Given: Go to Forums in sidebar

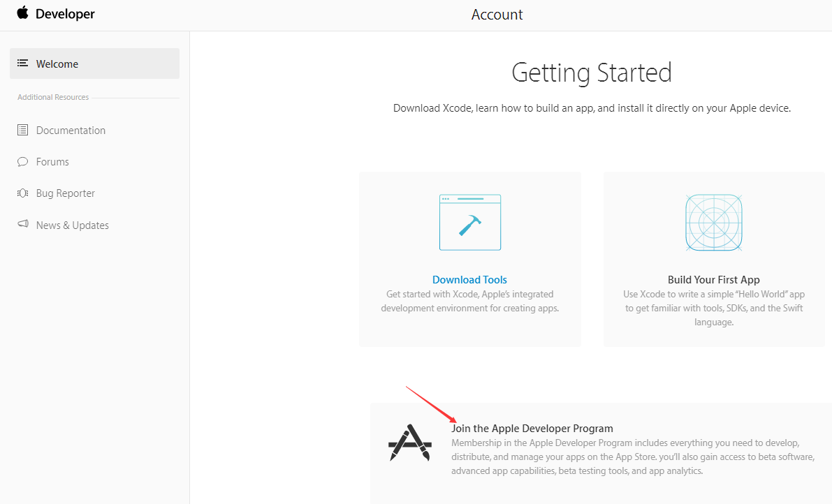Looking at the screenshot, I should click(52, 162).
